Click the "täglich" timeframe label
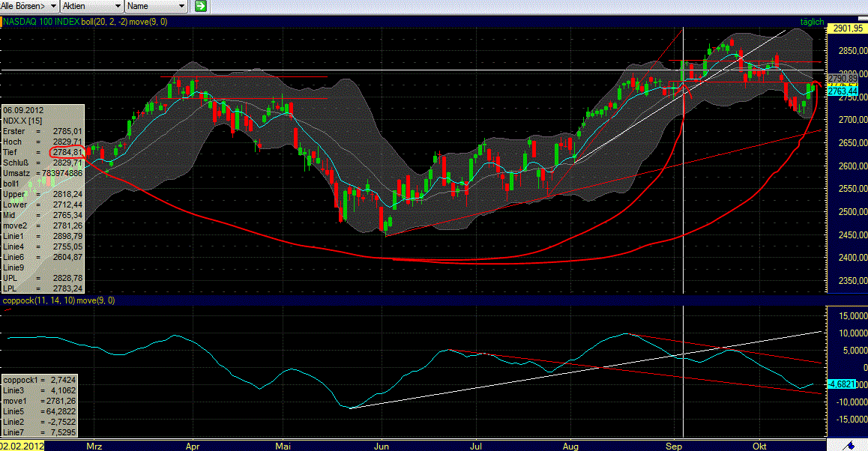This screenshot has width=868, height=451. click(x=813, y=22)
